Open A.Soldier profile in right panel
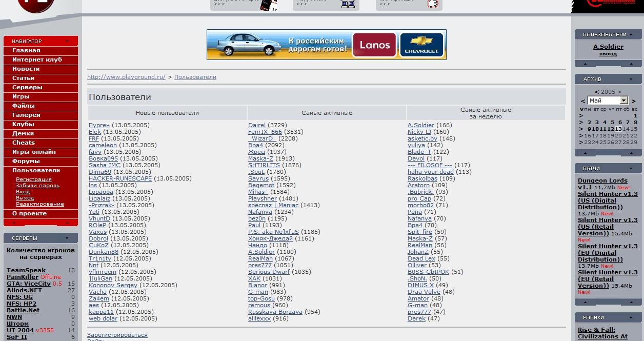Image resolution: width=644 pixels, height=341 pixels. tap(608, 47)
